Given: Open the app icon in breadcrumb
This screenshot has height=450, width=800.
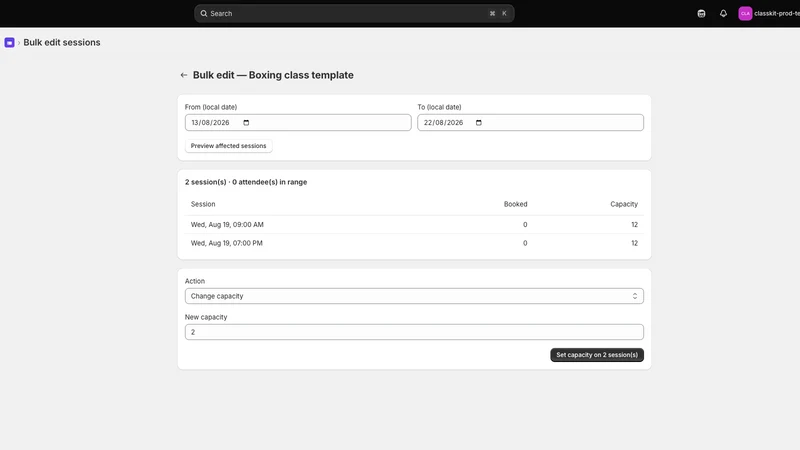Looking at the screenshot, I should 9,42.
